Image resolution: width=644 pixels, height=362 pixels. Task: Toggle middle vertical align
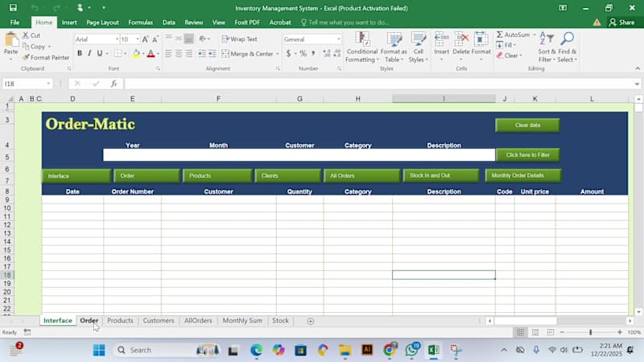(179, 39)
